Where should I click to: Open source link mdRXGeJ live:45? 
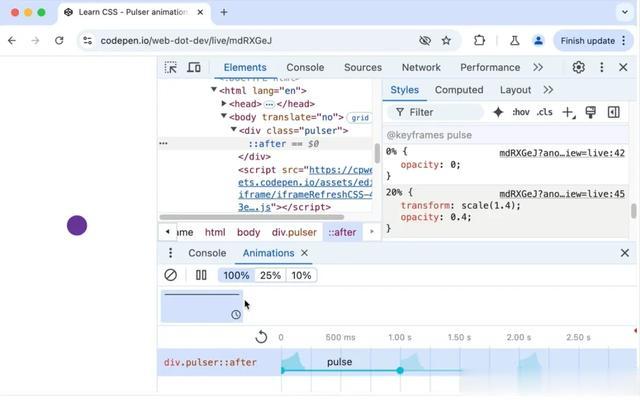(x=562, y=194)
